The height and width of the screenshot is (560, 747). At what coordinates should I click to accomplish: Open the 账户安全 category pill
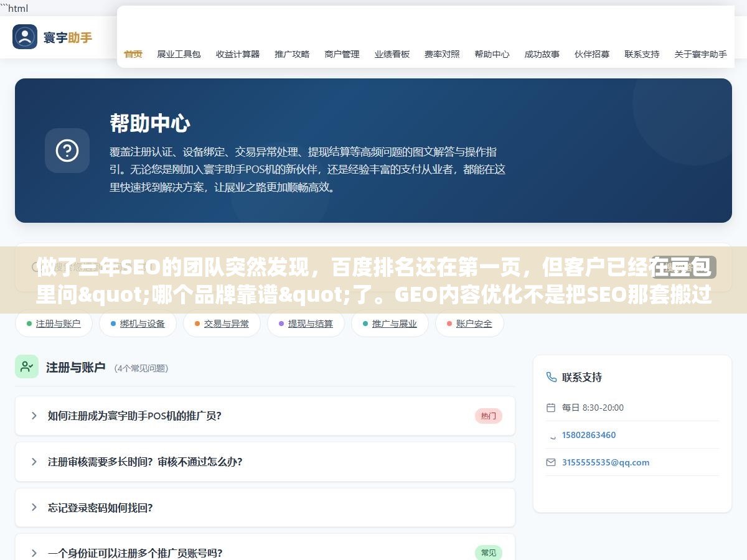pyautogui.click(x=469, y=324)
